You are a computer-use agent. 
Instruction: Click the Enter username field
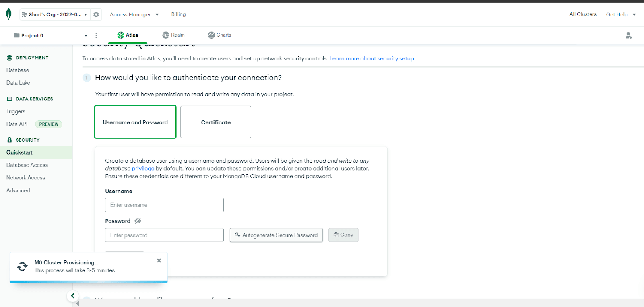pos(164,205)
